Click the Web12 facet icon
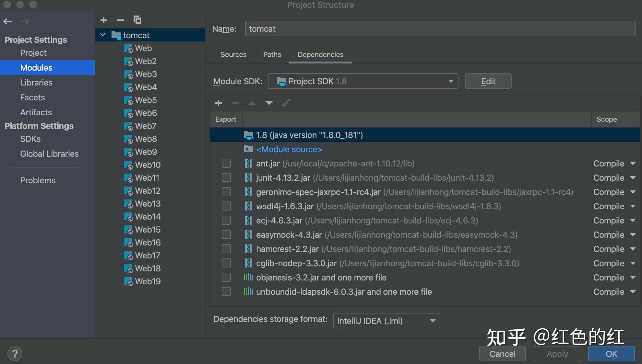 128,191
